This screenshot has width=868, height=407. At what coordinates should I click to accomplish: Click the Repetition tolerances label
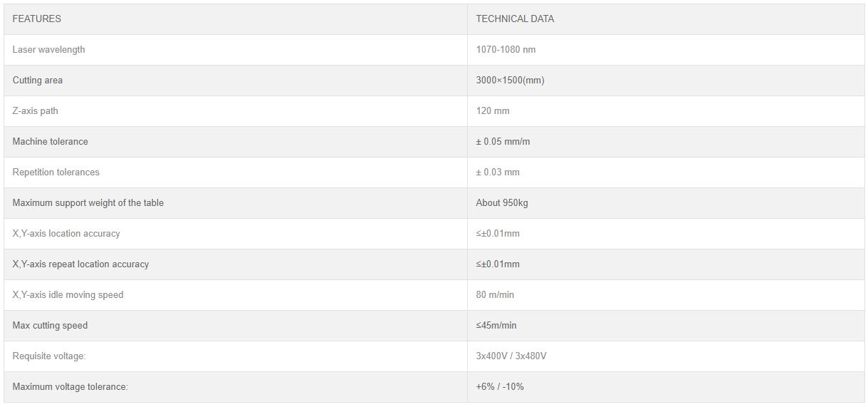pos(56,172)
